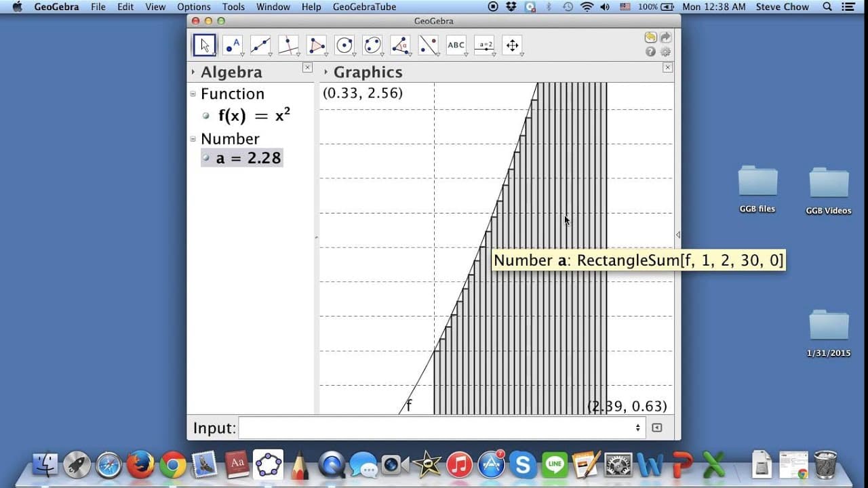The image size is (868, 488).
Task: Toggle visibility of number a
Action: 206,158
